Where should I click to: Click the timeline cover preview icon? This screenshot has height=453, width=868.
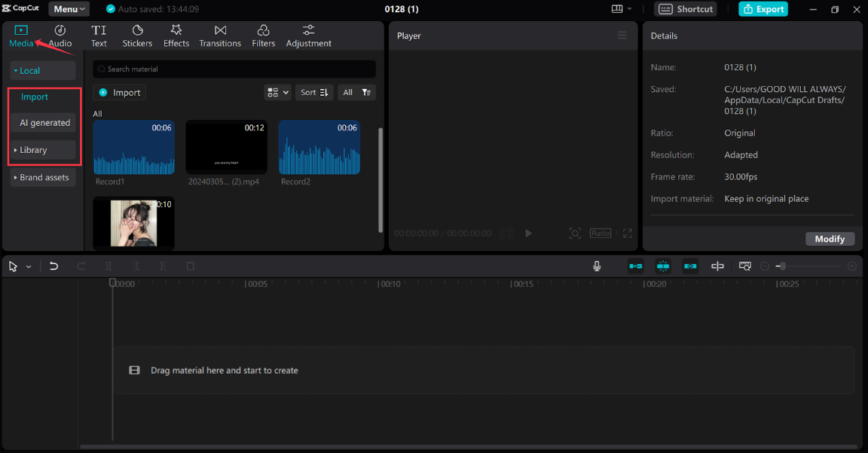(745, 266)
